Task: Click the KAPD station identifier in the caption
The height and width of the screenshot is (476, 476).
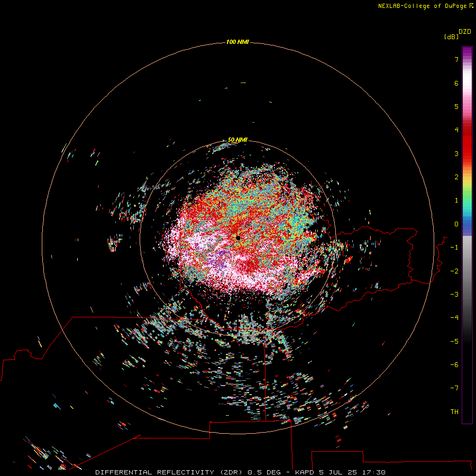Action: click(x=305, y=472)
